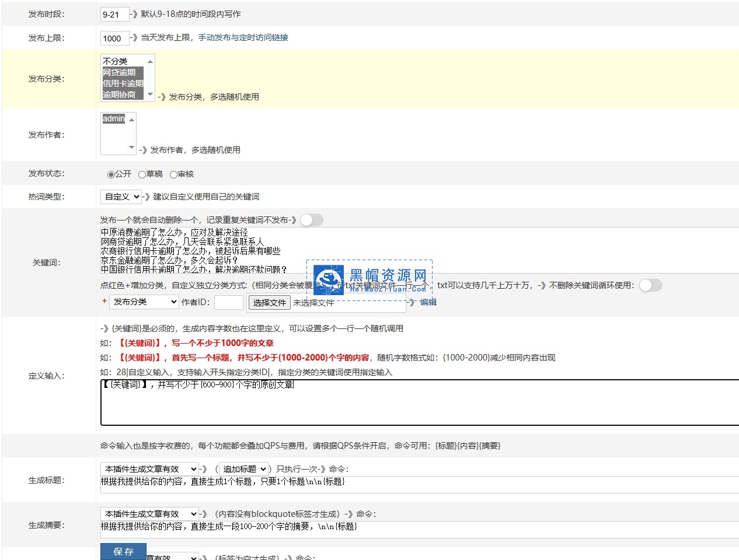Click the up arrow in category list
The image size is (739, 560).
(150, 61)
